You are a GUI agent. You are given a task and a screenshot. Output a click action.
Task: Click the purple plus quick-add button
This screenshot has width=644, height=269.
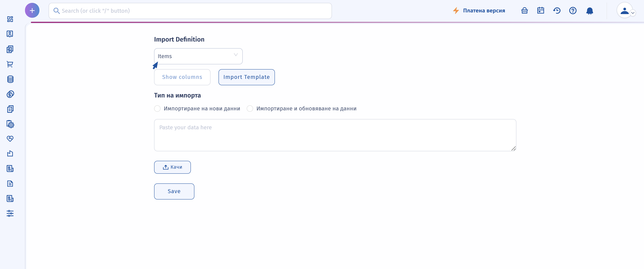click(x=32, y=11)
